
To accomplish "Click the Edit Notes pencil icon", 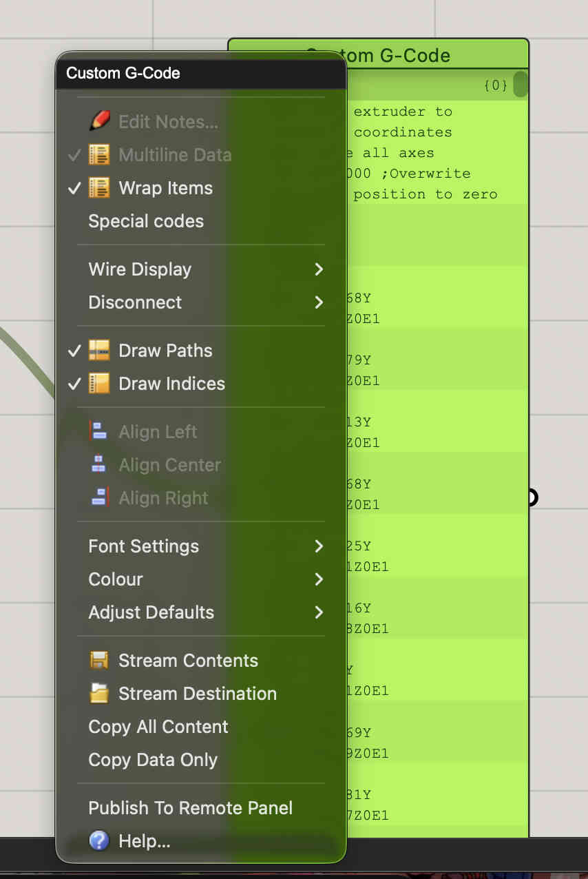I will pyautogui.click(x=99, y=122).
